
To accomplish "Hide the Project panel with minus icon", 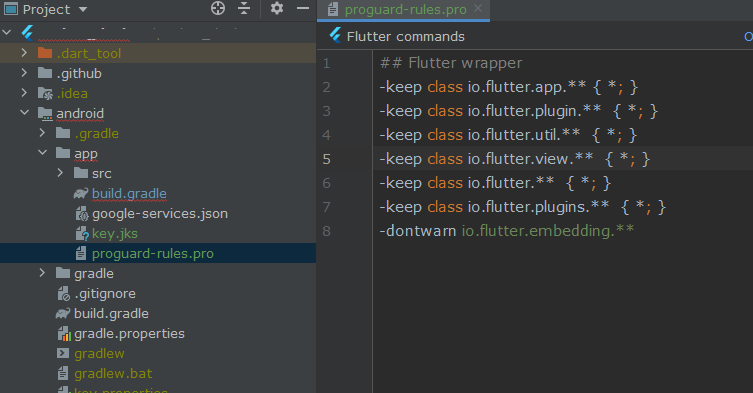I will [303, 8].
